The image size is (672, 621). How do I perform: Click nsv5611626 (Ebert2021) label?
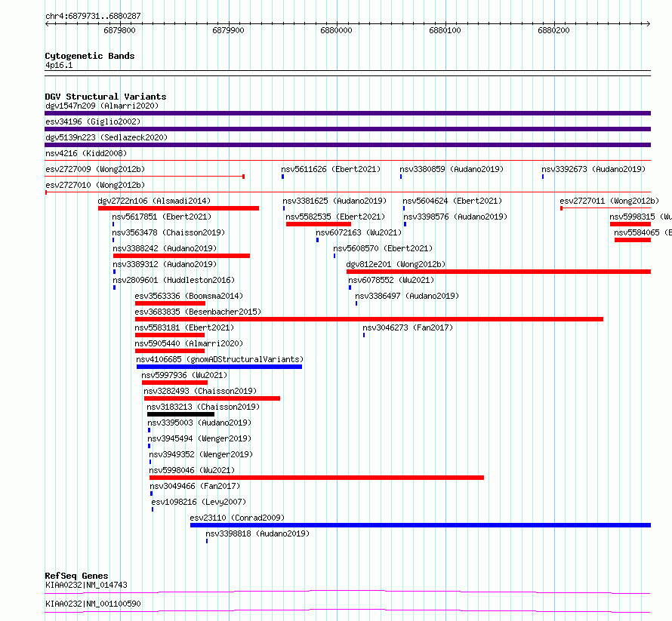pyautogui.click(x=331, y=169)
